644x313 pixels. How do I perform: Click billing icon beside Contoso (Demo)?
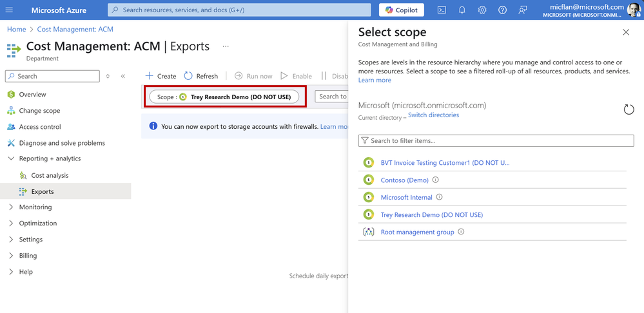click(368, 180)
